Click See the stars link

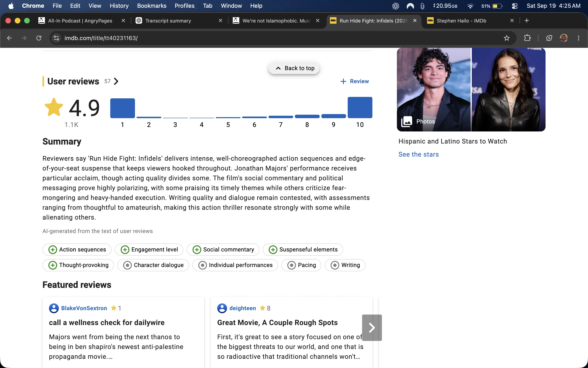click(x=418, y=154)
